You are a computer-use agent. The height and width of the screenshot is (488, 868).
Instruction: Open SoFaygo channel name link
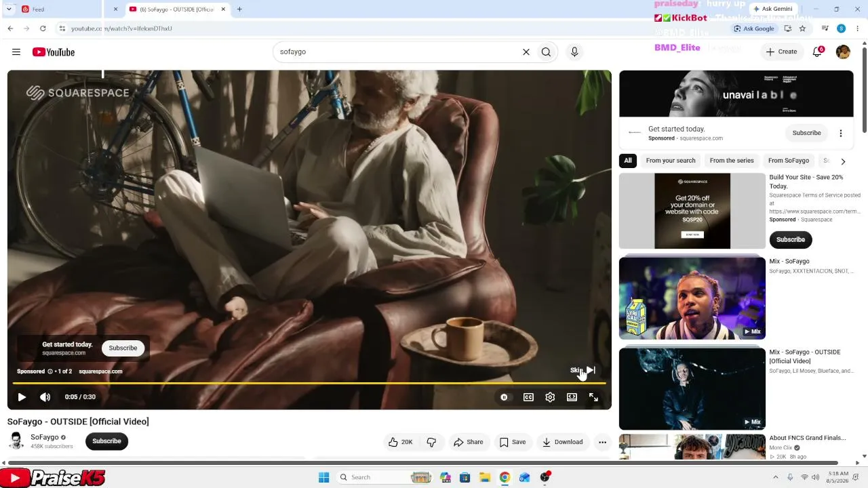pos(45,437)
